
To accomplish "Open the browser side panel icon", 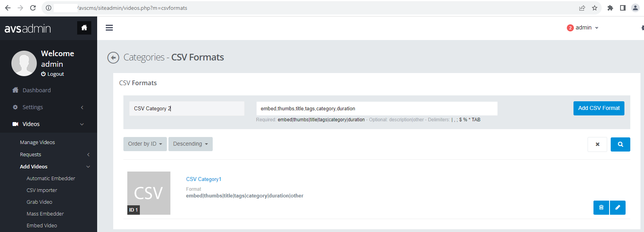I will [x=623, y=8].
